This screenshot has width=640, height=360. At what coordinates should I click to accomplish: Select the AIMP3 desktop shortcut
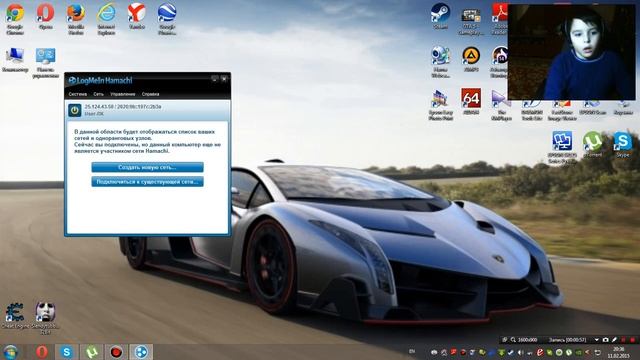point(471,60)
